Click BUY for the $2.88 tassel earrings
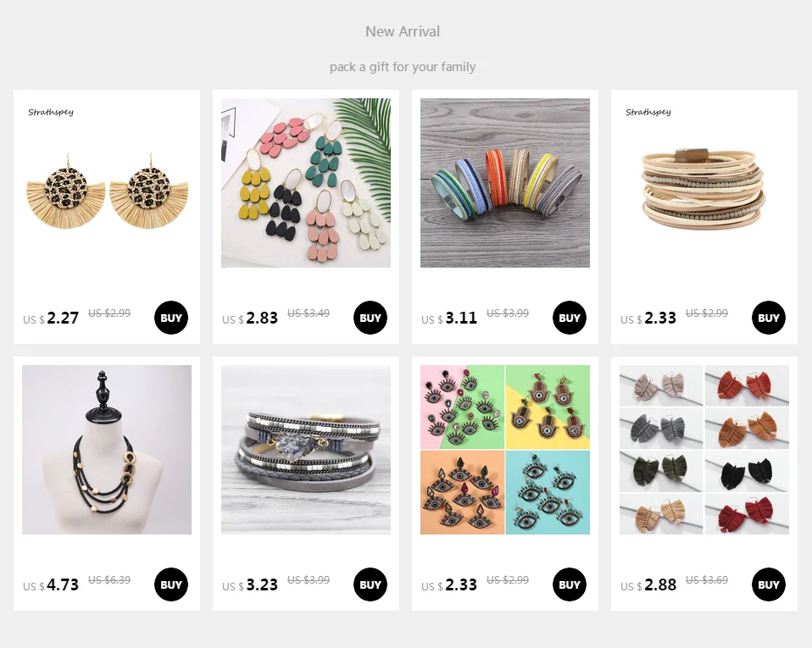The height and width of the screenshot is (648, 812). (x=769, y=584)
